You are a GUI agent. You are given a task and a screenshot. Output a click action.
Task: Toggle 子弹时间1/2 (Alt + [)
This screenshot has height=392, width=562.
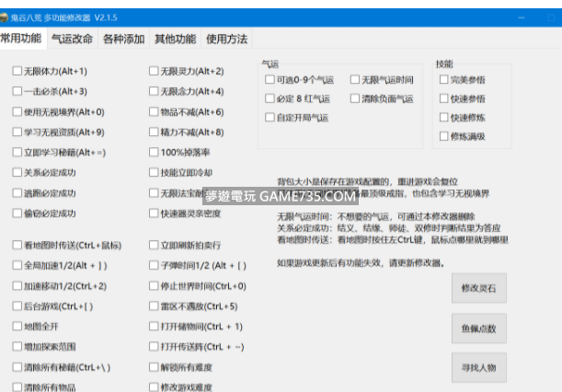click(154, 265)
